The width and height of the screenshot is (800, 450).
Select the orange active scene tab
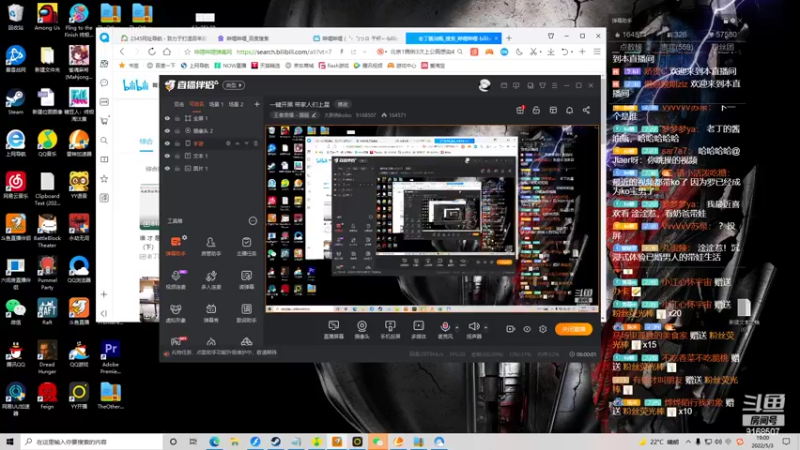coord(196,104)
